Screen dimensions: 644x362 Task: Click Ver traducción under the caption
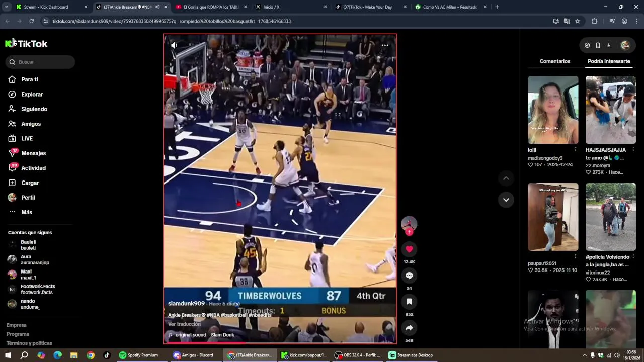pyautogui.click(x=184, y=324)
